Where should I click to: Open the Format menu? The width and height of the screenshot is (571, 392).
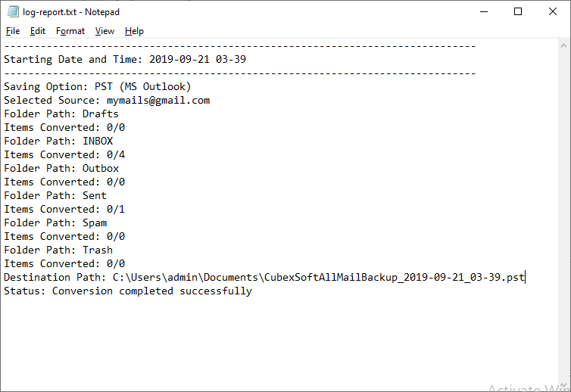pos(70,31)
